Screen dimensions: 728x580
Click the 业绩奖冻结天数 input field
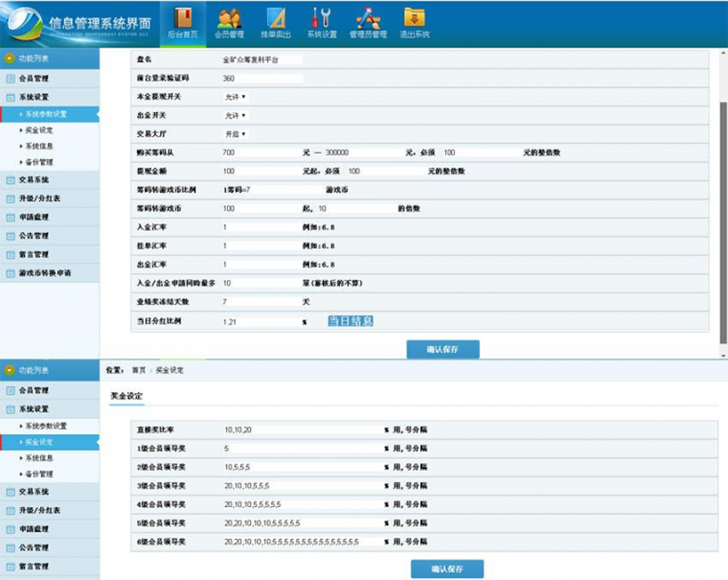pos(262,302)
